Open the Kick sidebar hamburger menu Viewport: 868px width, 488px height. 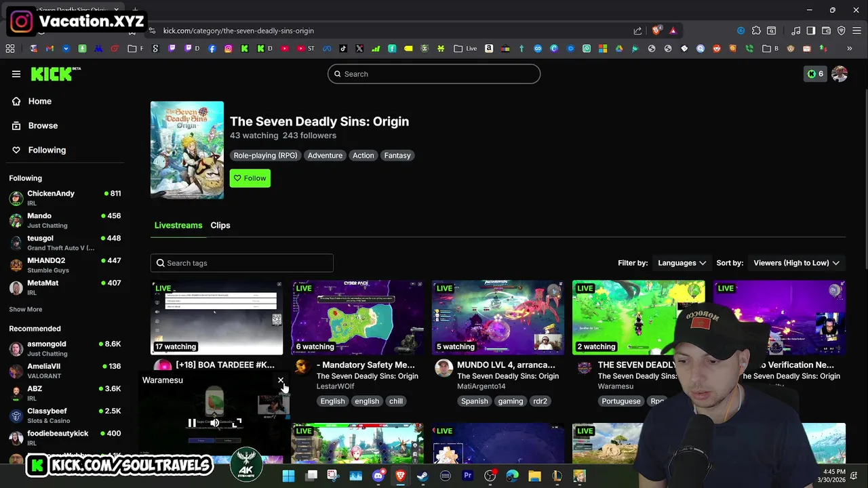tap(16, 74)
